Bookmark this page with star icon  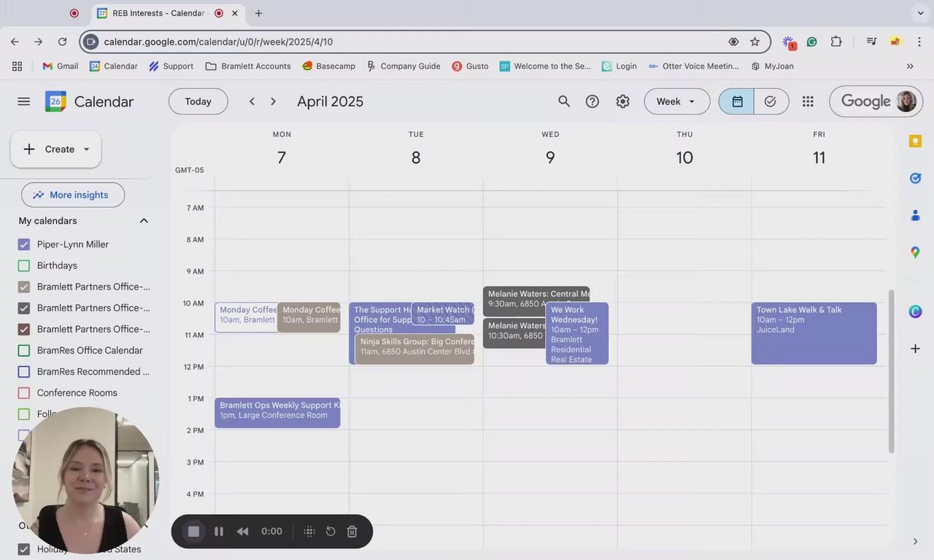(754, 42)
